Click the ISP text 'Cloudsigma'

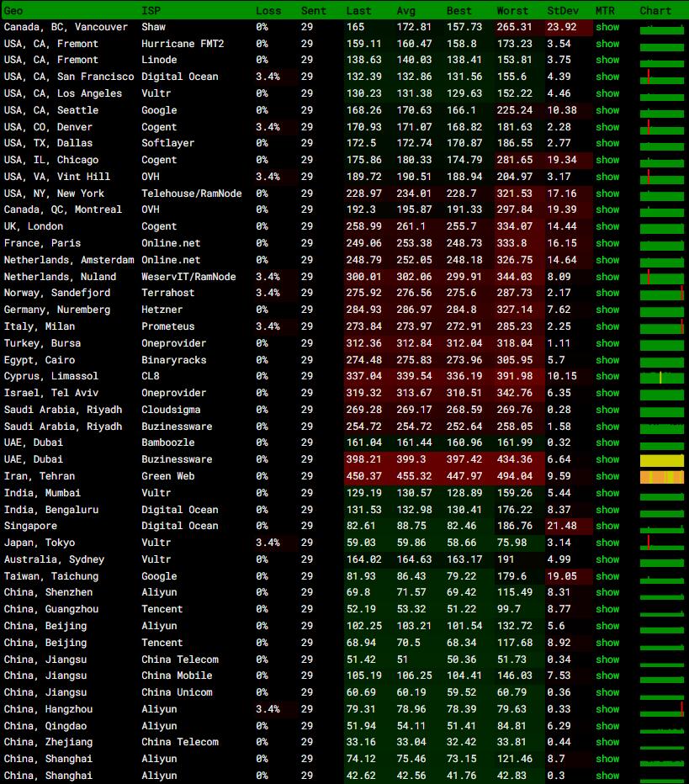(171, 410)
